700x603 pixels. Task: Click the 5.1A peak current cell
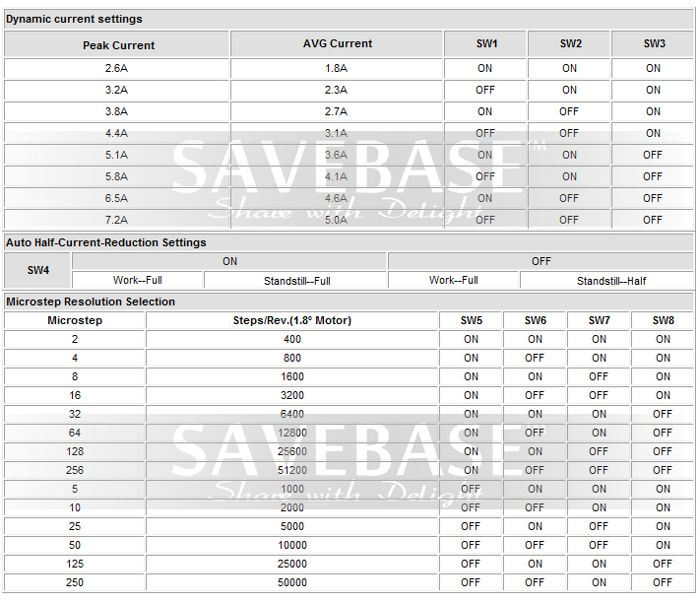(117, 155)
